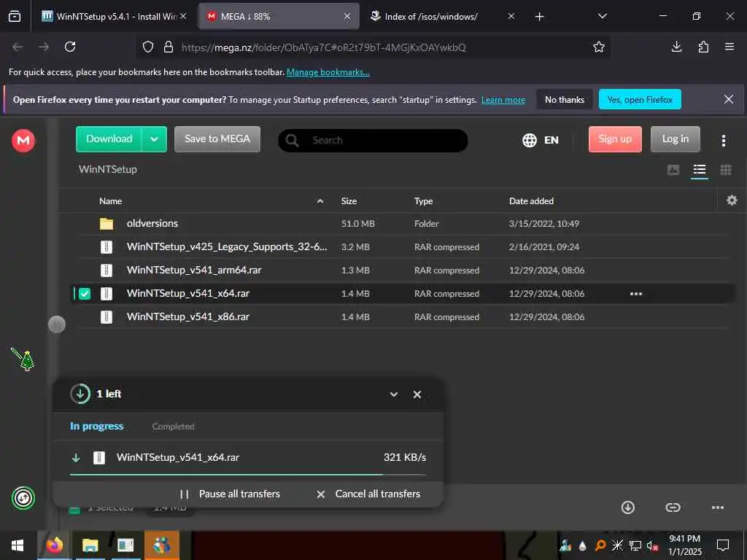The image size is (747, 560).
Task: Open a new tab with plus icon
Action: coord(539,17)
